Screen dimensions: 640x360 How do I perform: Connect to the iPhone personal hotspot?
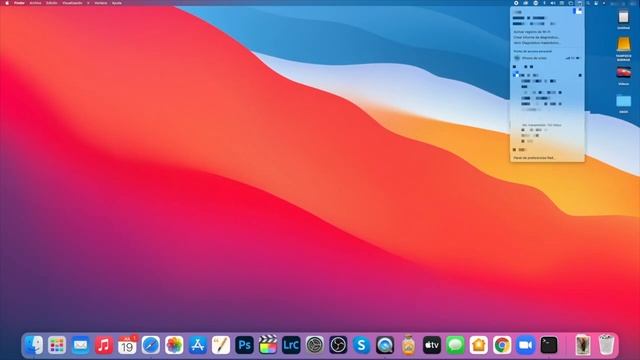click(x=547, y=58)
